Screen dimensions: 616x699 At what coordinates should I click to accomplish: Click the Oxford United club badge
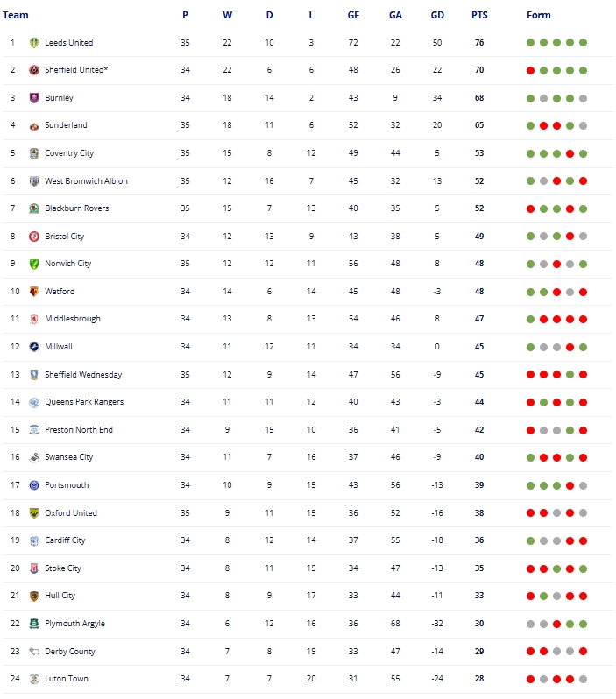34,513
